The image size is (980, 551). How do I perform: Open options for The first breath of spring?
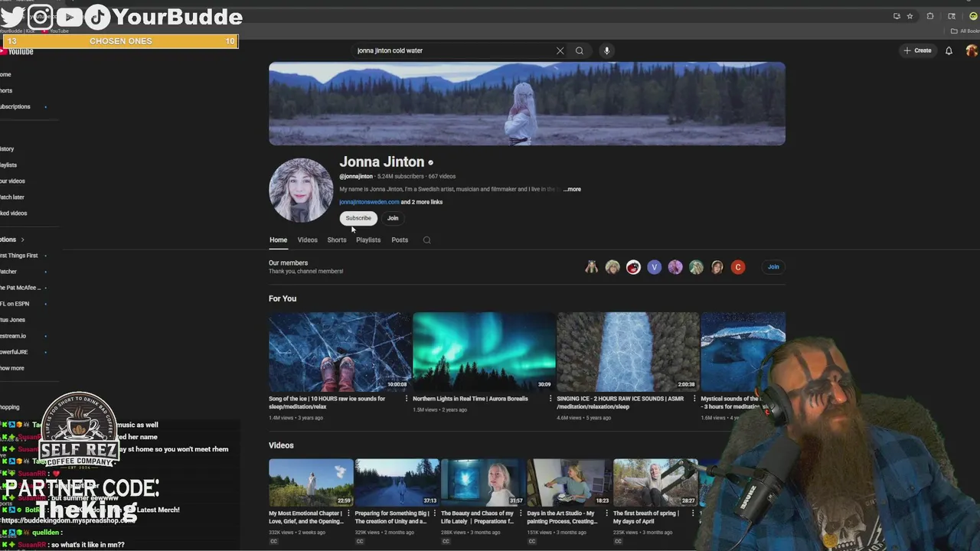692,514
